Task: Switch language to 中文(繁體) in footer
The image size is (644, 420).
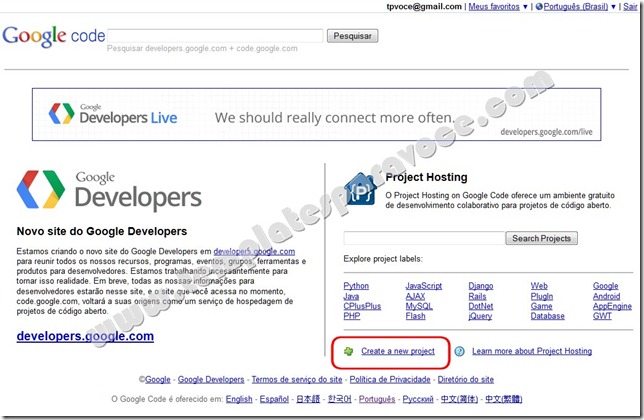Action: click(504, 399)
